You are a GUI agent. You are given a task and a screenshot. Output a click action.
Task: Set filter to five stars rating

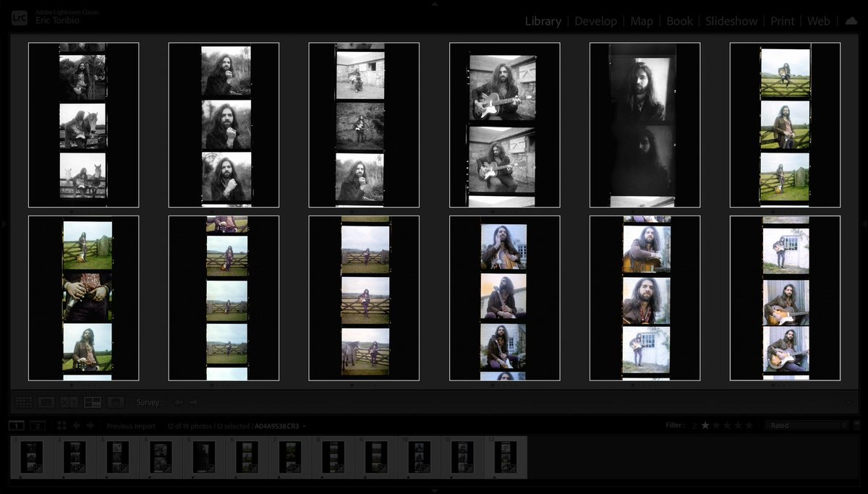749,425
